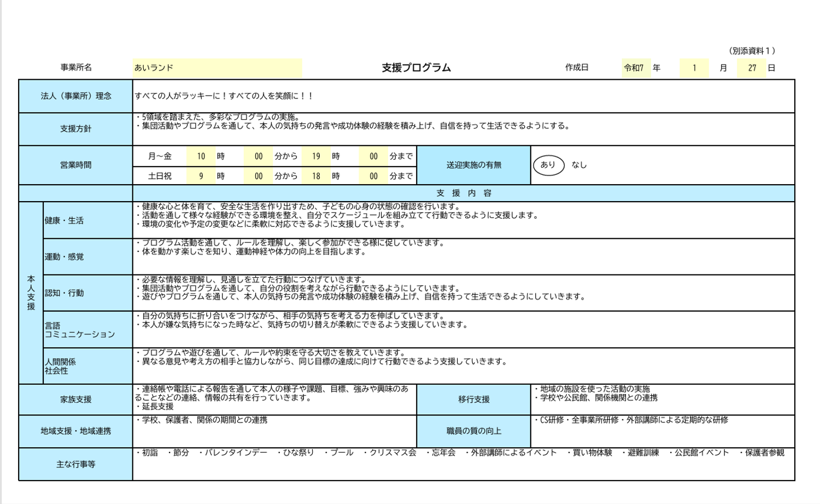
Task: Click the 月～金 row label
Action: point(160,156)
